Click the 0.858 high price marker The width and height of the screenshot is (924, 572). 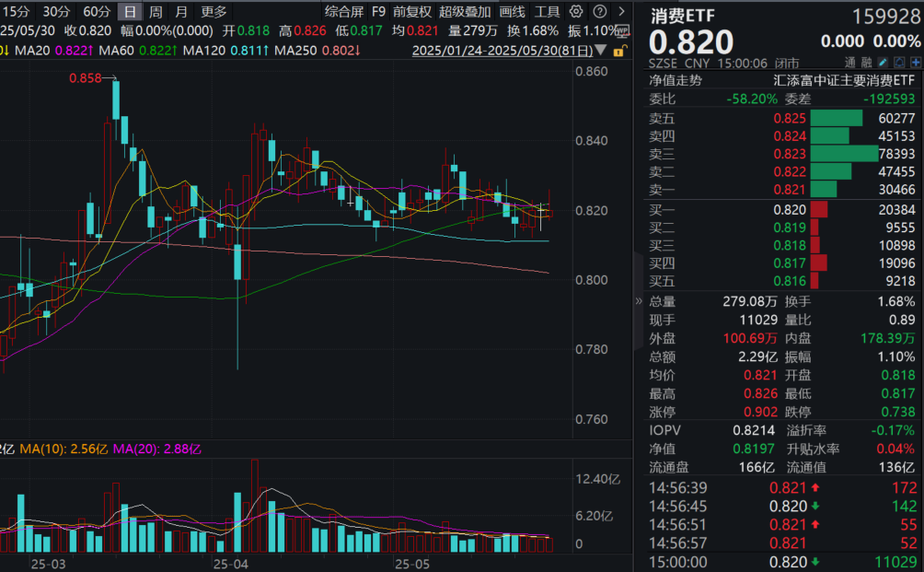point(85,79)
